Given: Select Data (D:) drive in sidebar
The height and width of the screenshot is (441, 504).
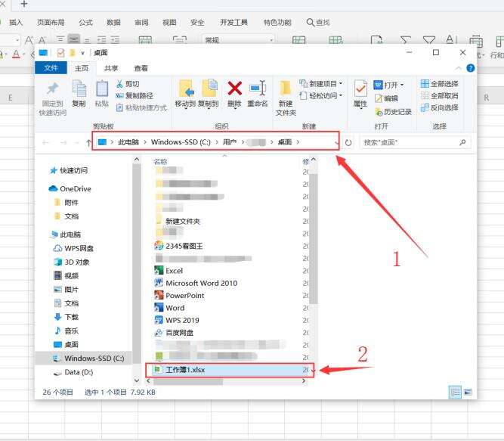Looking at the screenshot, I should [73, 372].
